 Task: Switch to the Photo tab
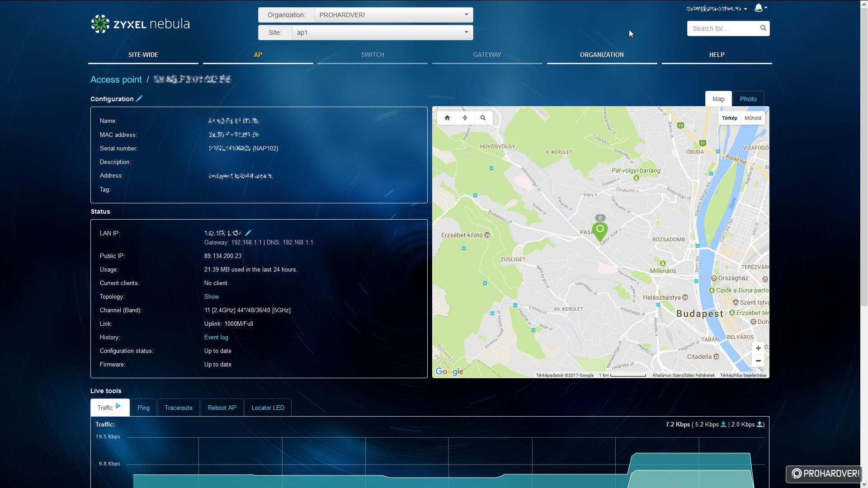click(x=748, y=99)
